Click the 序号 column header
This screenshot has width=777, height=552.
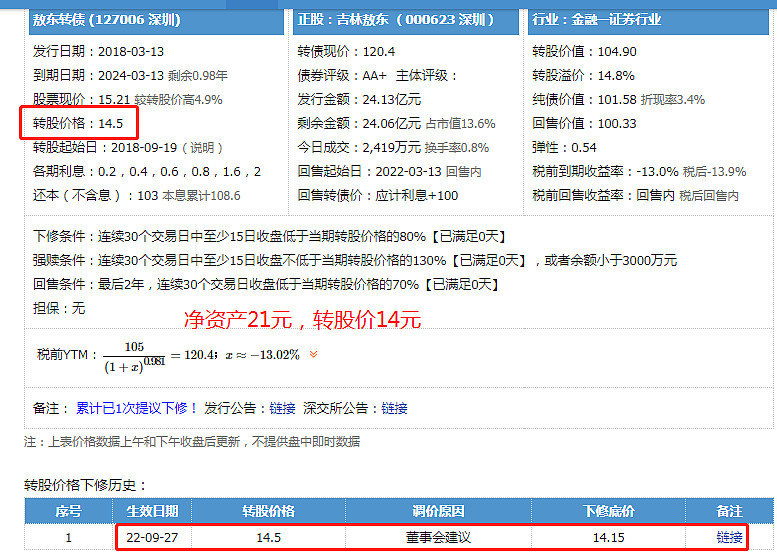(x=68, y=511)
